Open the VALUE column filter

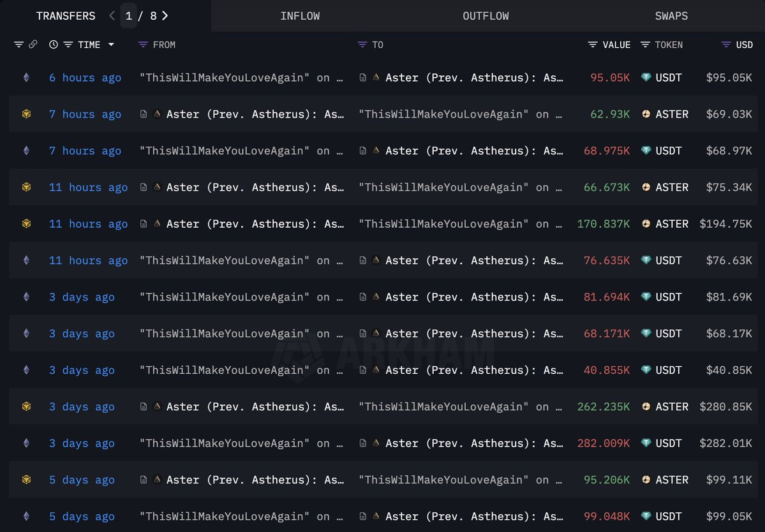click(593, 45)
